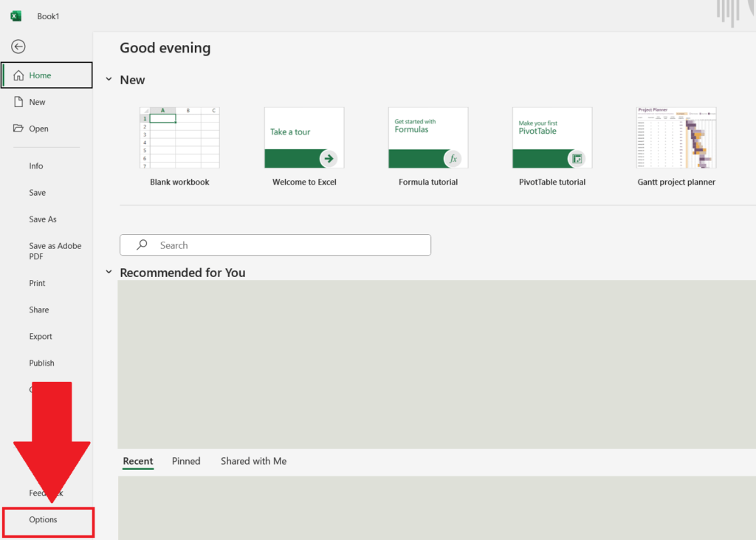Screen dimensions: 756x540
Task: Start the PivotTable tutorial template
Action: 551,138
